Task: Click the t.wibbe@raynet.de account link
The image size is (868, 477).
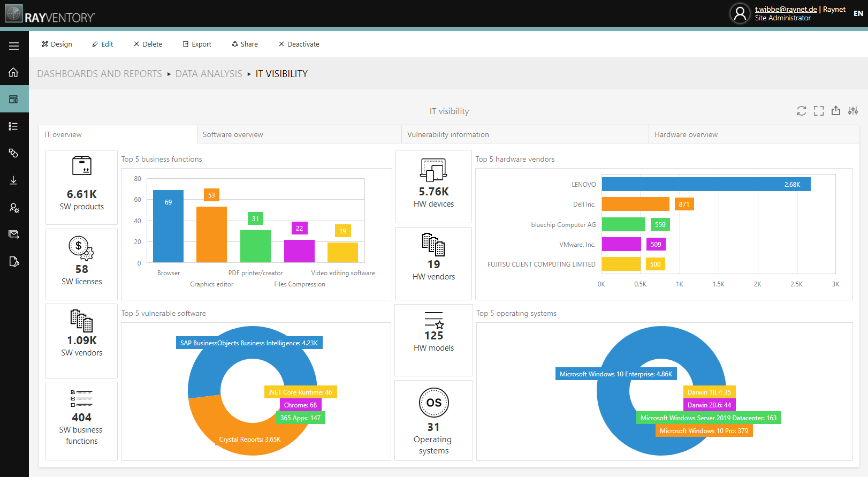Action: tap(786, 9)
